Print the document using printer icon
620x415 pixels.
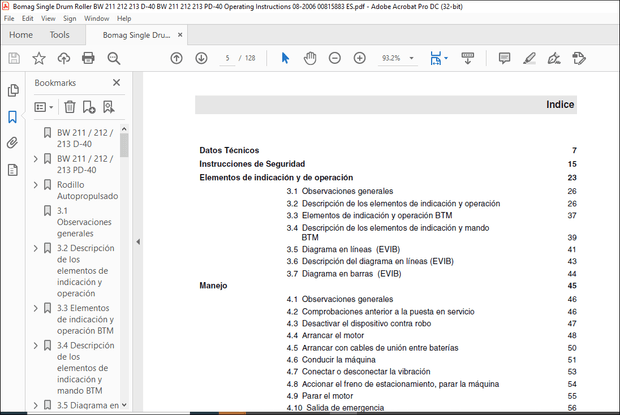88,58
